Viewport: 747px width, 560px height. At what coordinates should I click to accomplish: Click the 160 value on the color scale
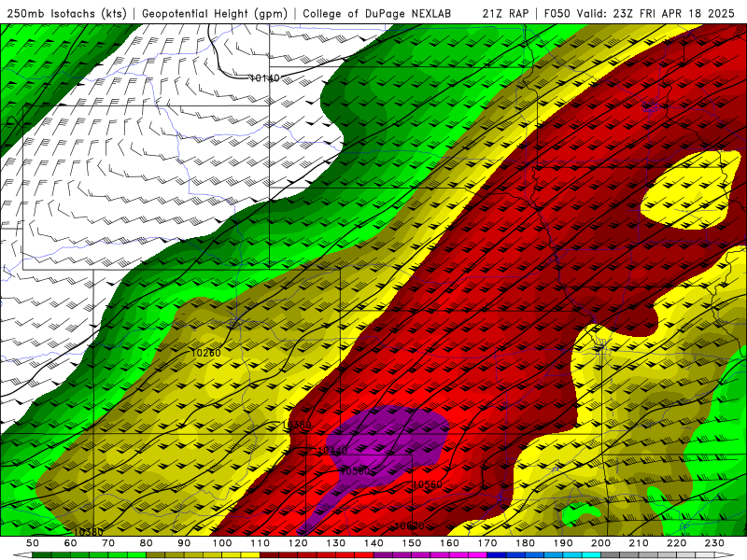tap(449, 543)
